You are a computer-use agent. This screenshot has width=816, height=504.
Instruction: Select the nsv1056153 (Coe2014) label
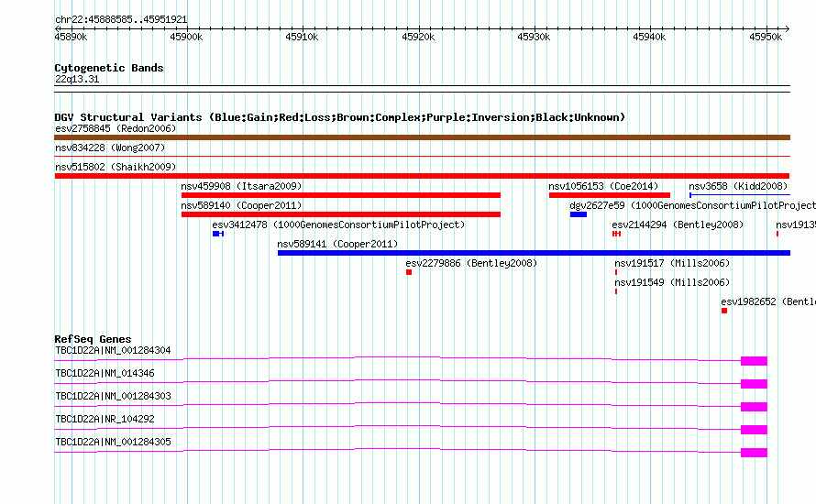pos(603,186)
